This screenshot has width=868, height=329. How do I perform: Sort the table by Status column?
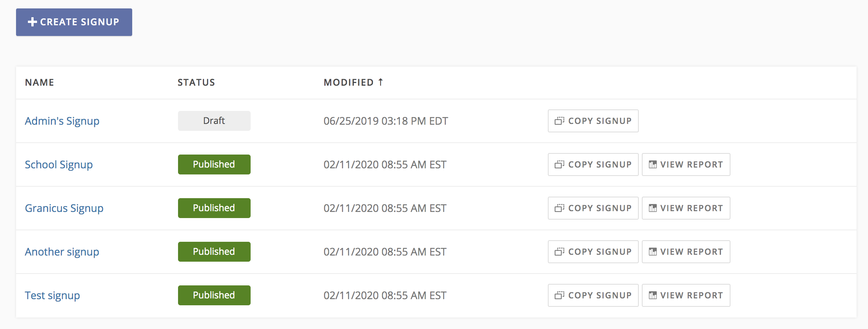196,82
